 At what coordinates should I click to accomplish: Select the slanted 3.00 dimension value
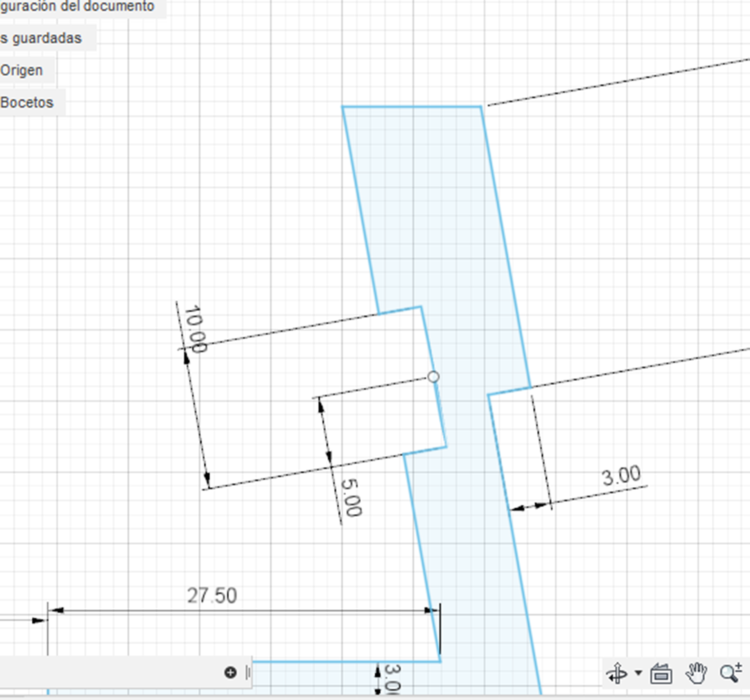coord(621,476)
